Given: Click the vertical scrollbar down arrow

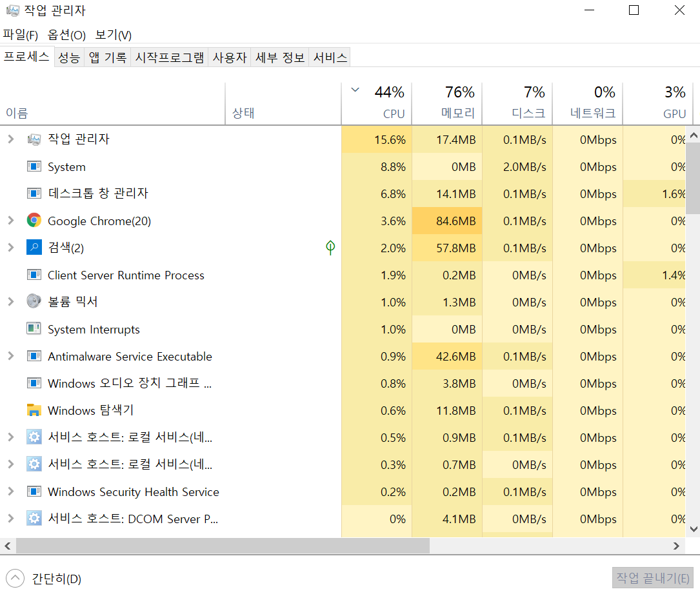Looking at the screenshot, I should (694, 530).
